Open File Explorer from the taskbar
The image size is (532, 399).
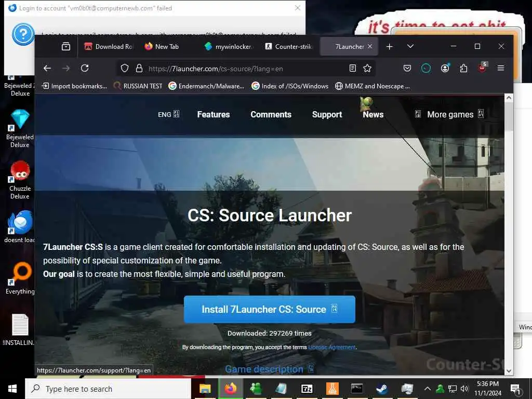[205, 389]
